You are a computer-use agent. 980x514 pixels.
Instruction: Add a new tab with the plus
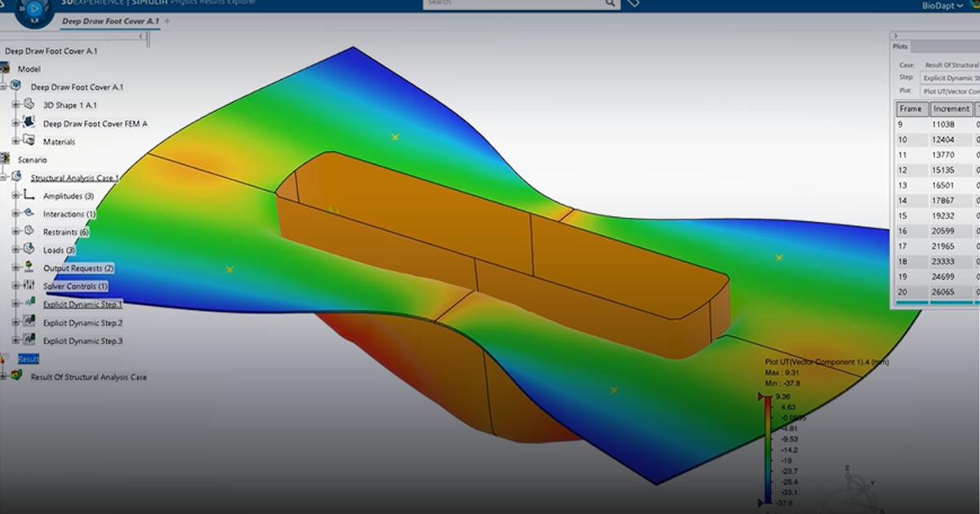tap(167, 20)
